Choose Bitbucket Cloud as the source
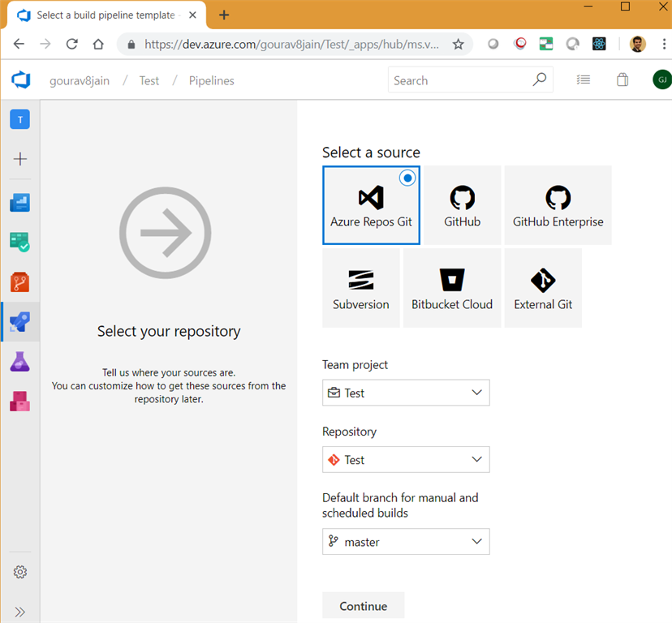672x623 pixels. click(452, 288)
